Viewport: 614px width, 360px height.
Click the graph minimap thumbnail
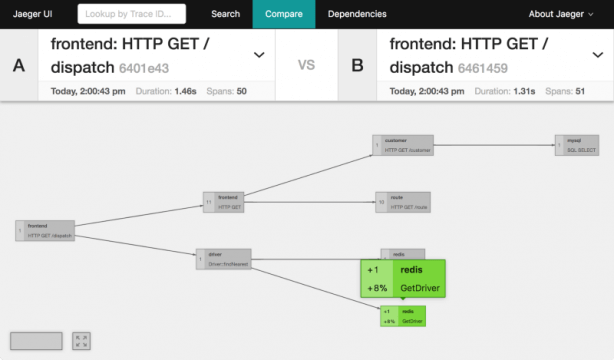36,341
